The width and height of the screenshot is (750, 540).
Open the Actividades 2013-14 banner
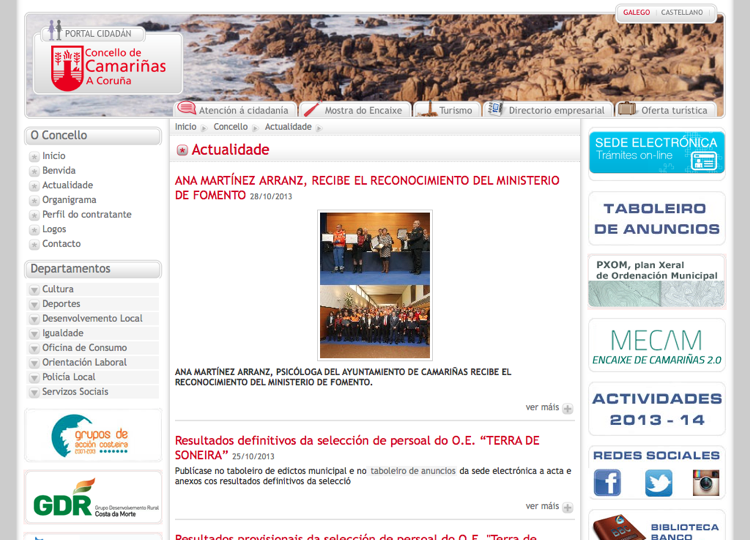click(x=657, y=409)
